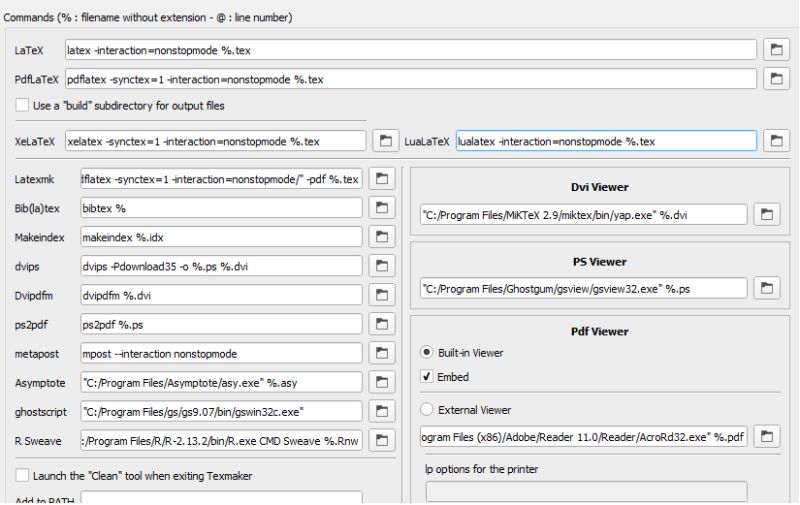Open the folder browser for the Asymptote command
Screen dimensions: 800x505
coord(382,382)
